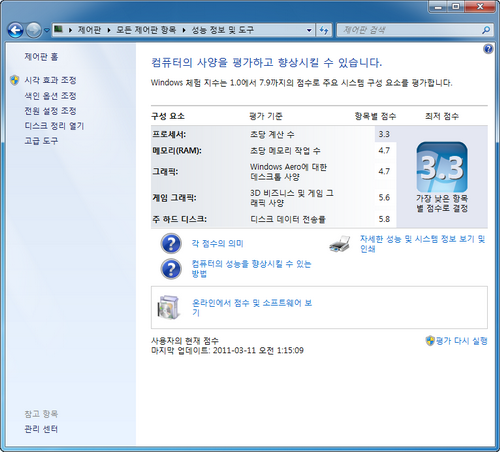Click question icon beside 성능을 향상시킬 수 있는 방법
This screenshot has width=500, height=452.
pos(171,269)
